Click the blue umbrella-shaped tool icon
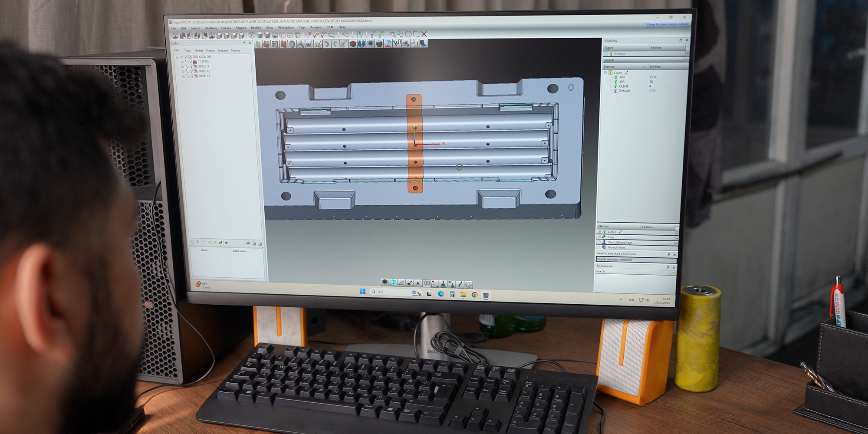 [x=388, y=44]
